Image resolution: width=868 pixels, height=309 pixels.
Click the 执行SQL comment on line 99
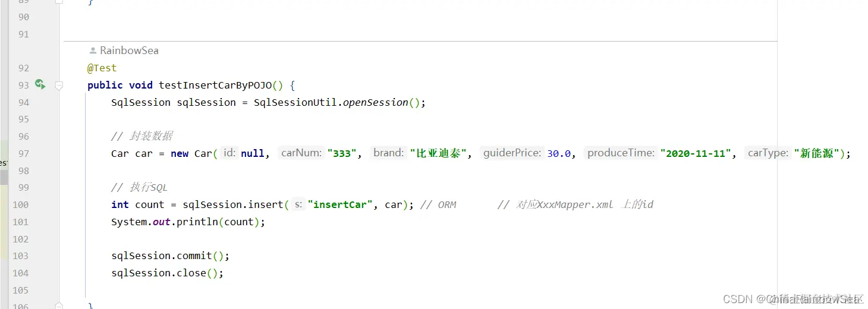[x=139, y=187]
